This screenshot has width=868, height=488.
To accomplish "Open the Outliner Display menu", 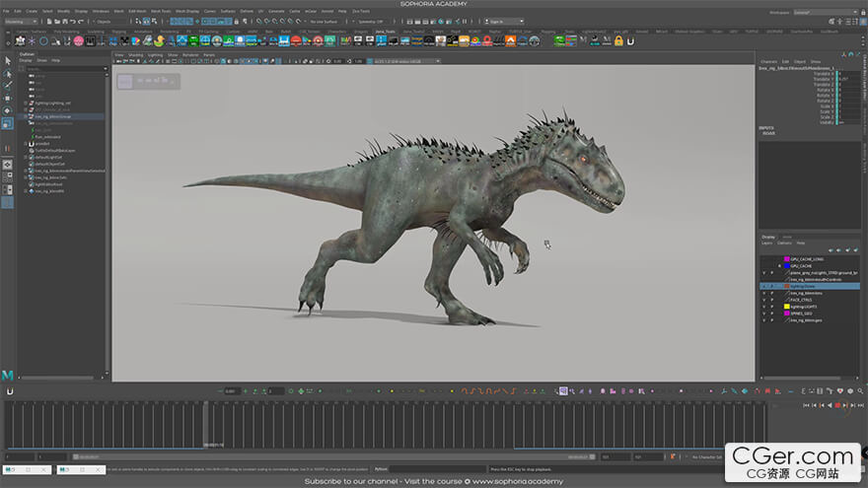I will point(26,60).
